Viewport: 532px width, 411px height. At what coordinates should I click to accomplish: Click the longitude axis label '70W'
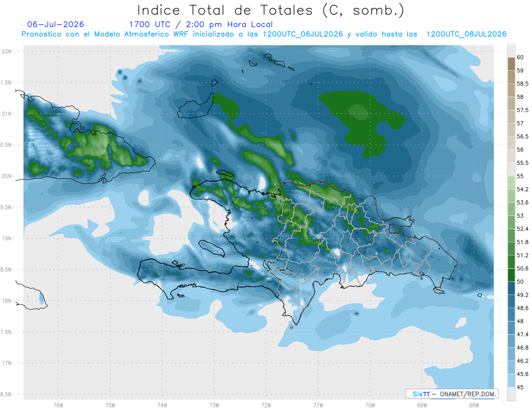pos(370,405)
